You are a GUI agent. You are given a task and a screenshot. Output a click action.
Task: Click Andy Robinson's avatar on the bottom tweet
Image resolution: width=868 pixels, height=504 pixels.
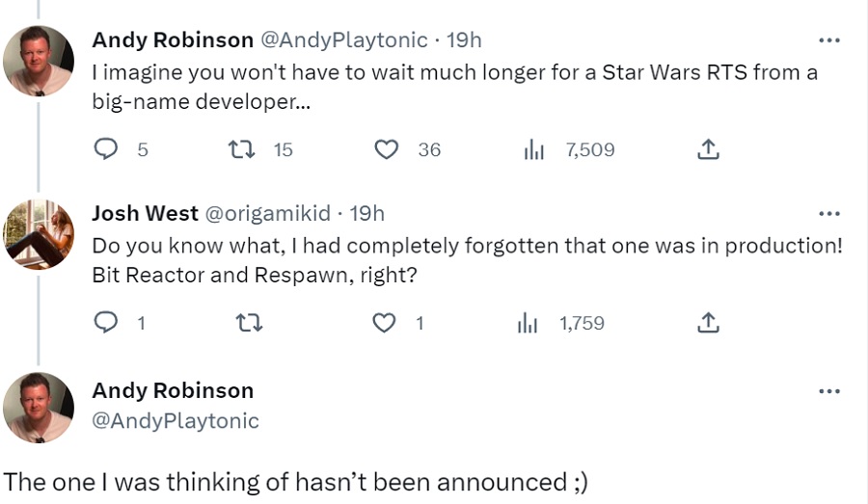(x=39, y=408)
